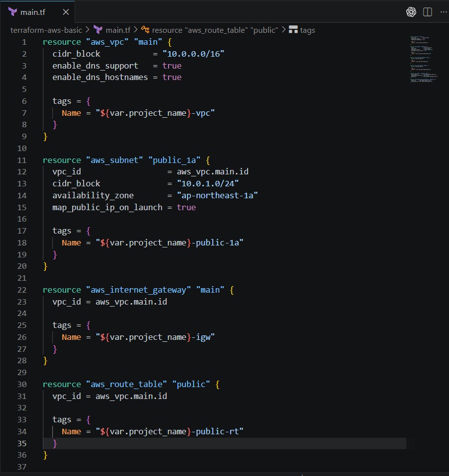Click the "ap-northeast-1a" zone string

[217, 195]
